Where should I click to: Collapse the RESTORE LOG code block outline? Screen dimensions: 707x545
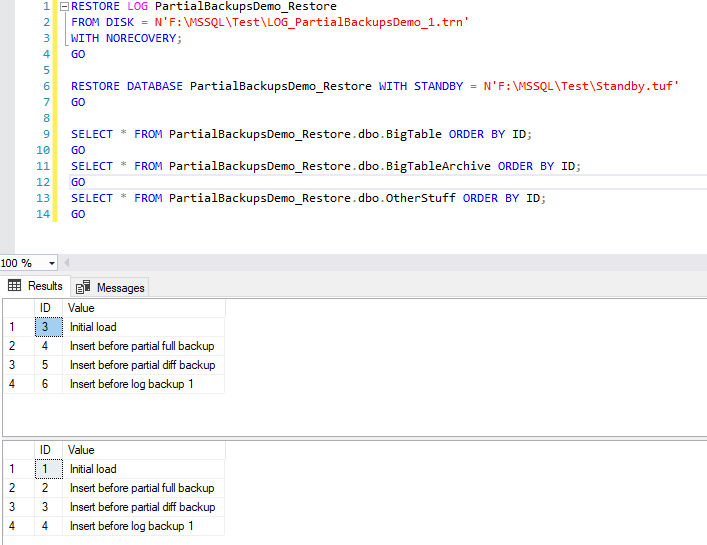(x=65, y=6)
